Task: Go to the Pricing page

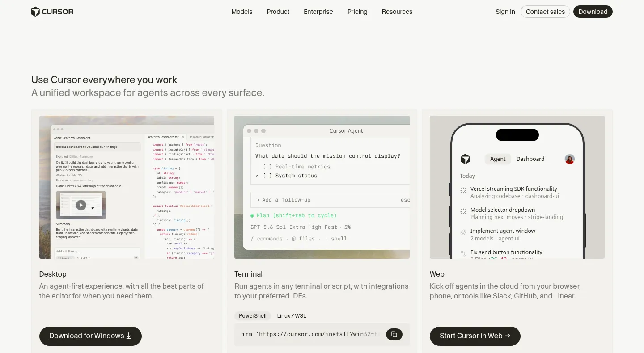Action: pyautogui.click(x=357, y=12)
